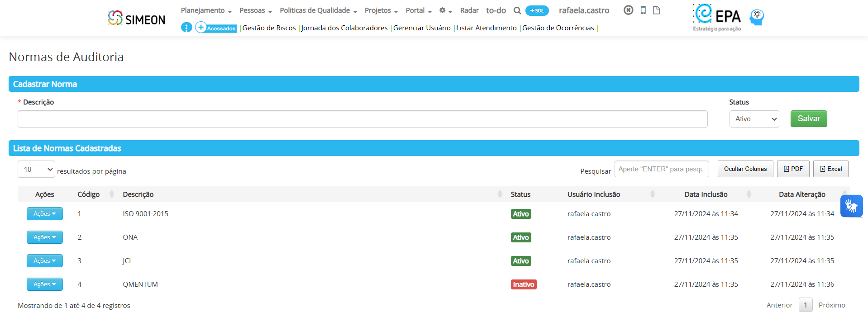Click the Descrição text input field
Viewport: 868px width, 317px height.
tap(362, 119)
